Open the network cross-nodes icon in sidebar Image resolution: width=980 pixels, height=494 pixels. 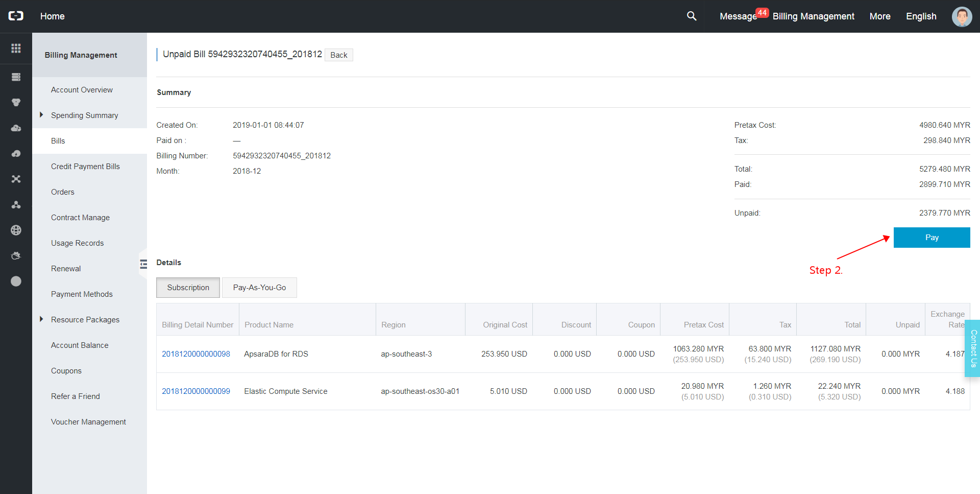tap(16, 179)
